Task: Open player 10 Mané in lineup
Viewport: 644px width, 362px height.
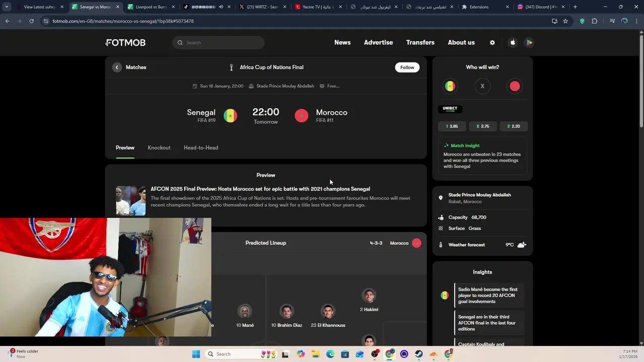Action: point(245,316)
